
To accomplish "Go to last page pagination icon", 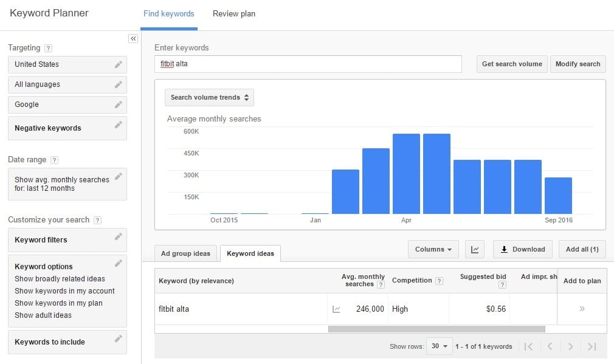I will 592,346.
